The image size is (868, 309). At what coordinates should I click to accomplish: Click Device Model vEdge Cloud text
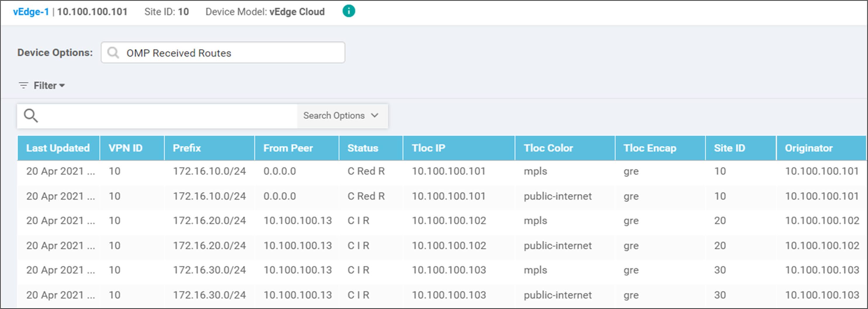pos(265,12)
